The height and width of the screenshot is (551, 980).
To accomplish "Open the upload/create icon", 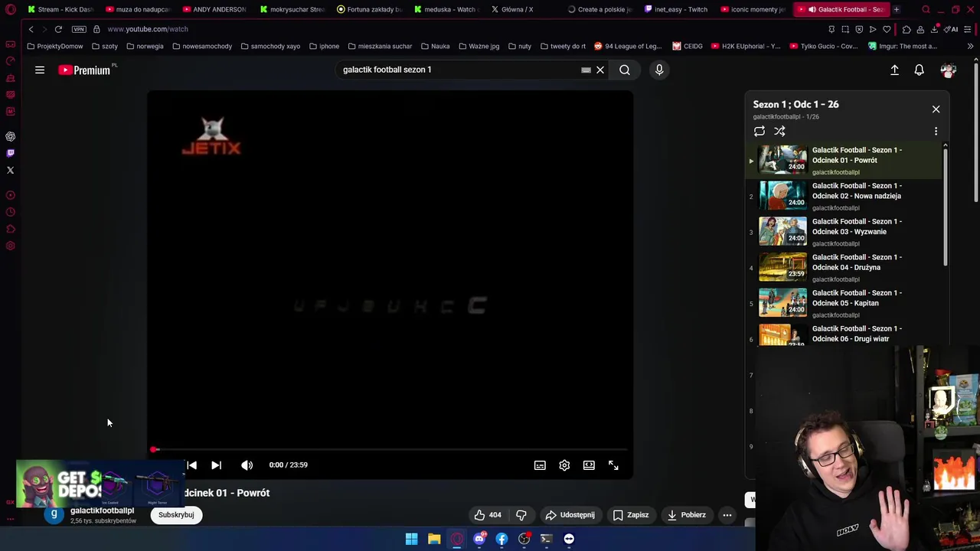I will click(894, 70).
